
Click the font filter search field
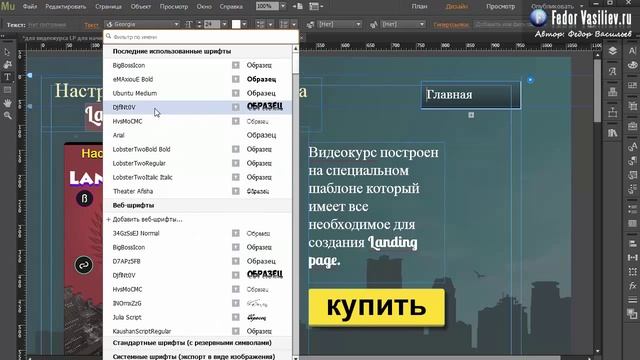pyautogui.click(x=201, y=37)
